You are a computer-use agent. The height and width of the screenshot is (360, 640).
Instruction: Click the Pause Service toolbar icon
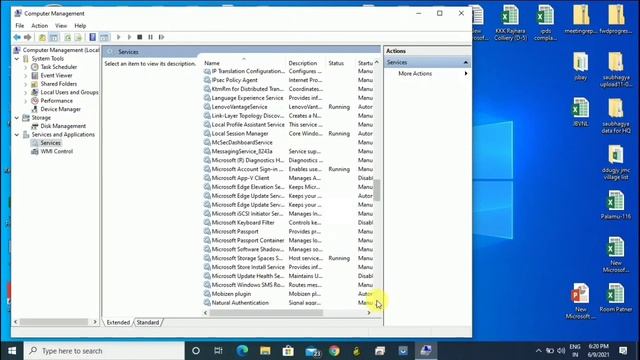pos(150,37)
